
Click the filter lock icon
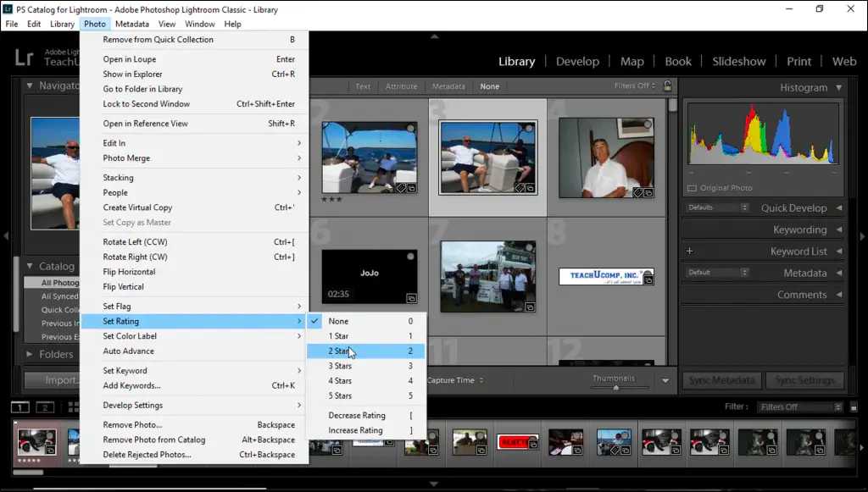(667, 86)
